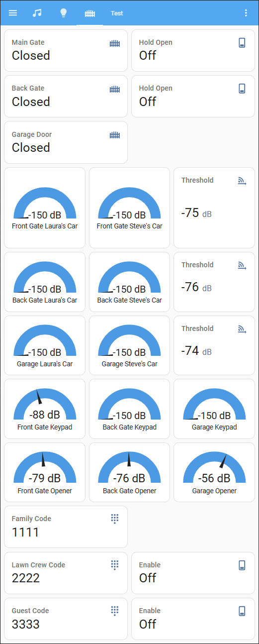
Task: Toggle Main Gate Hold Open switch
Action: pyautogui.click(x=193, y=50)
